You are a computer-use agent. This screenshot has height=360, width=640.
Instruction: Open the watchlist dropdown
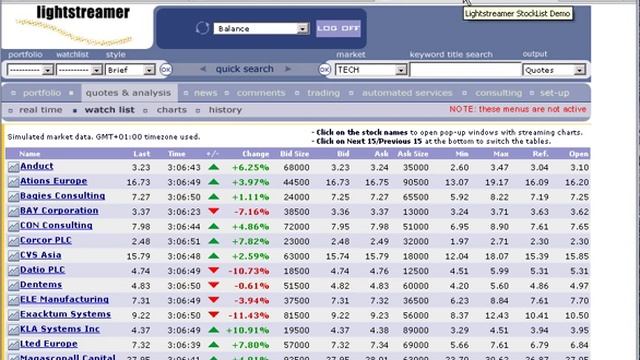click(x=79, y=70)
